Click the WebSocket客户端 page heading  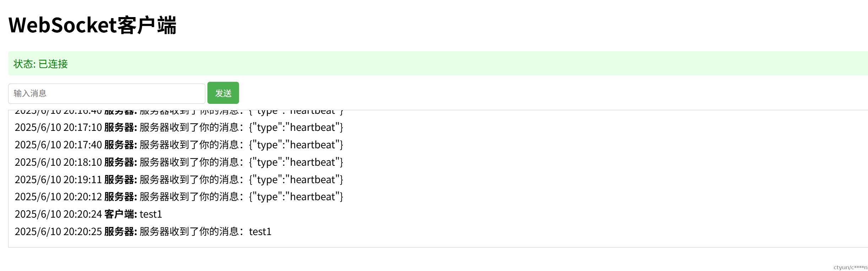92,25
